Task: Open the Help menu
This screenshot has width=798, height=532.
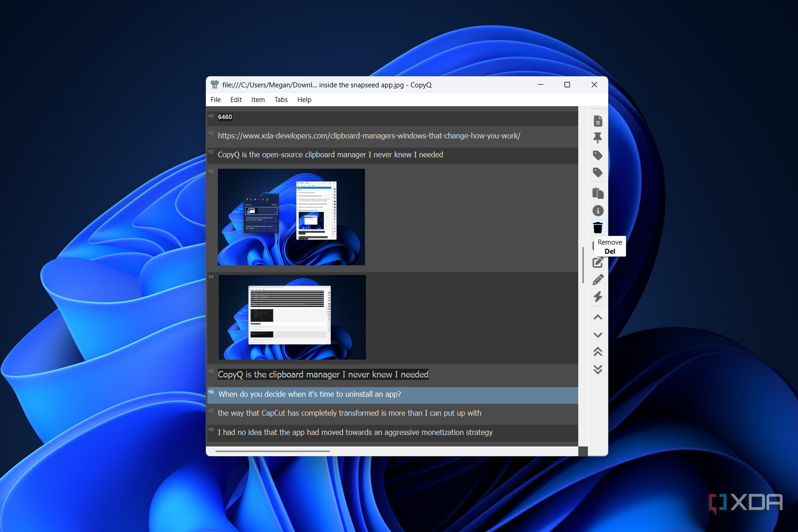Action: (304, 100)
